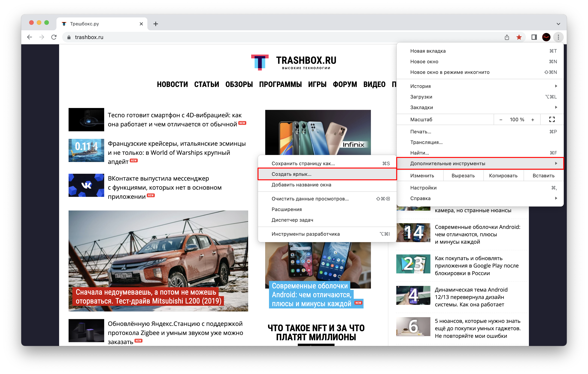Open the World of Warships article thumbnail
Screen dimensions: 588x374
86,150
